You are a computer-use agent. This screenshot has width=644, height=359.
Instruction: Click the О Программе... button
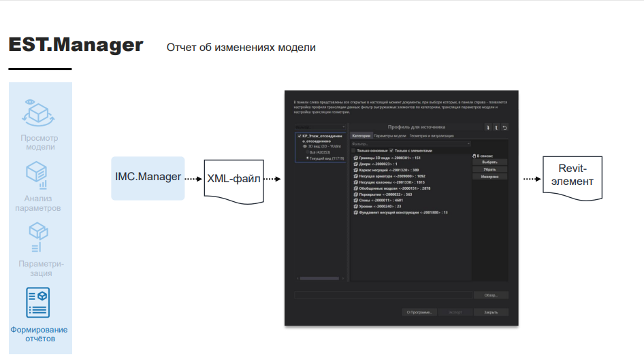pos(419,312)
